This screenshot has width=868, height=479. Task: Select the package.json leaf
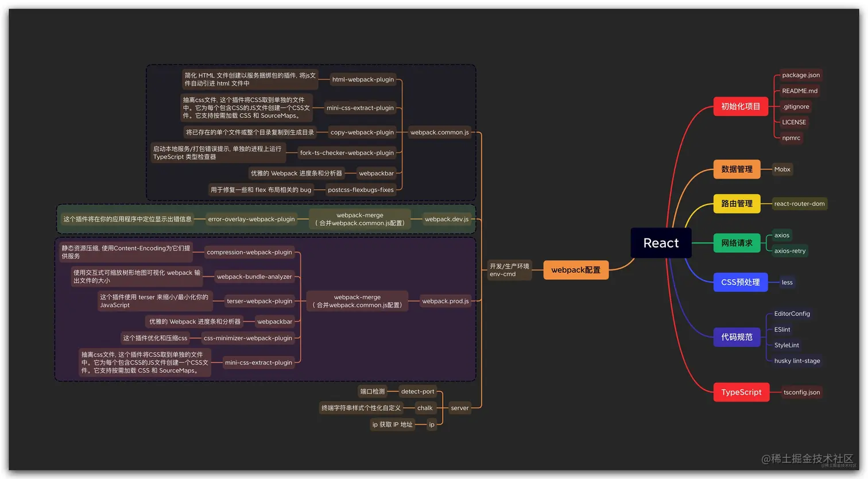(801, 75)
